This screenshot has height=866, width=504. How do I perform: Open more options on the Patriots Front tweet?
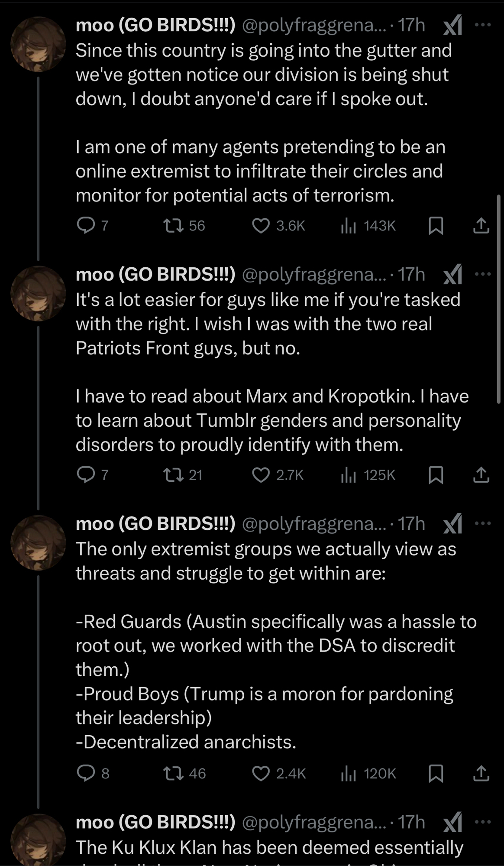point(483,274)
